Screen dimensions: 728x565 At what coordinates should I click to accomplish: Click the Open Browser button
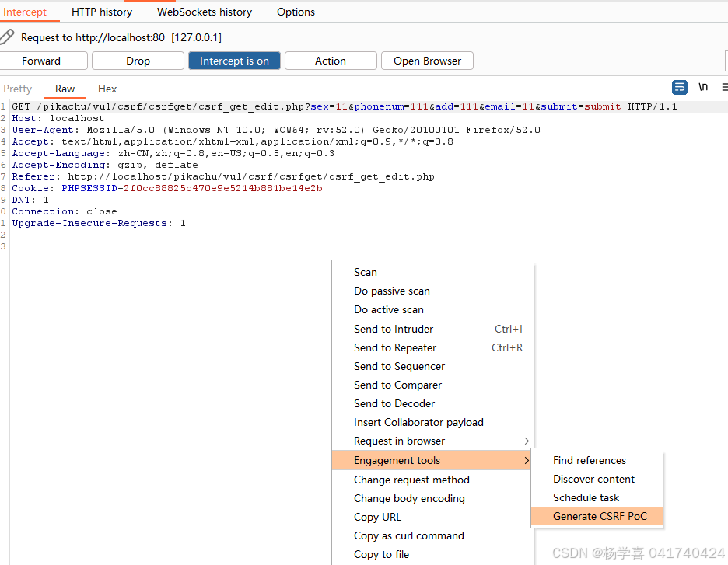pyautogui.click(x=427, y=61)
